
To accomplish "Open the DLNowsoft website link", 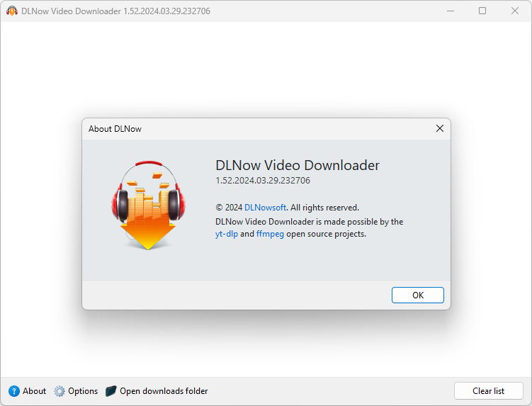I will pos(265,208).
